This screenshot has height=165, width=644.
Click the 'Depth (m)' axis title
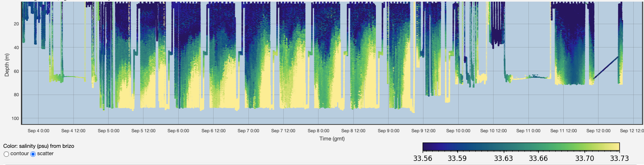click(x=7, y=65)
